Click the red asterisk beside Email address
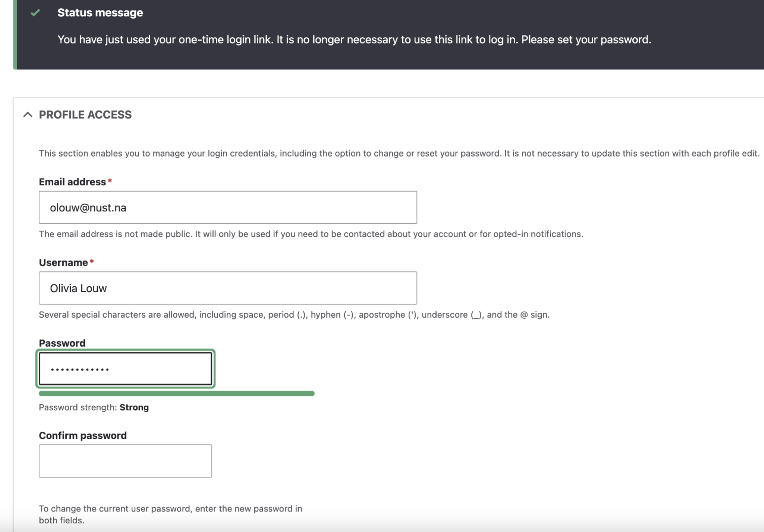Viewport: 764px width, 532px height. pyautogui.click(x=110, y=181)
